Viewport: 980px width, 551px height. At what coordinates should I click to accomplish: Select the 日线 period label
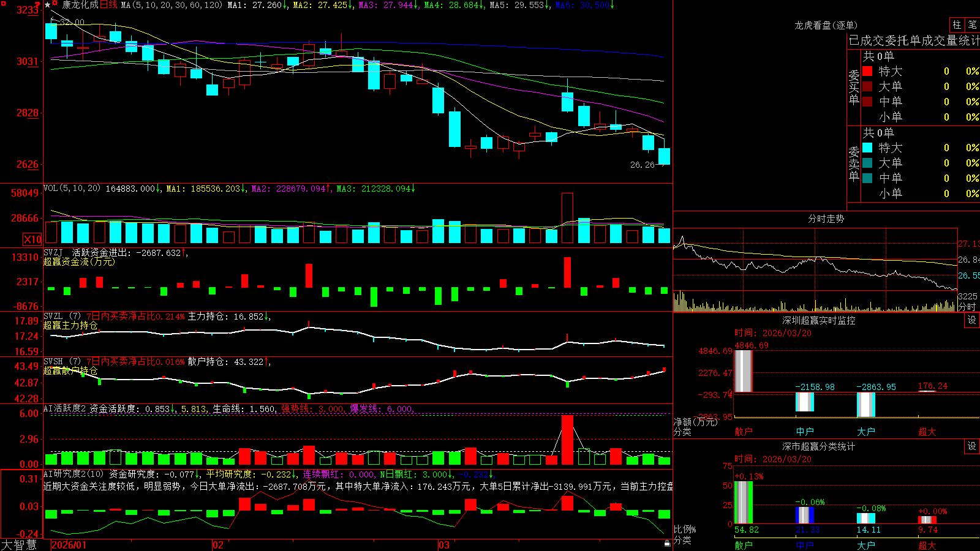(108, 5)
